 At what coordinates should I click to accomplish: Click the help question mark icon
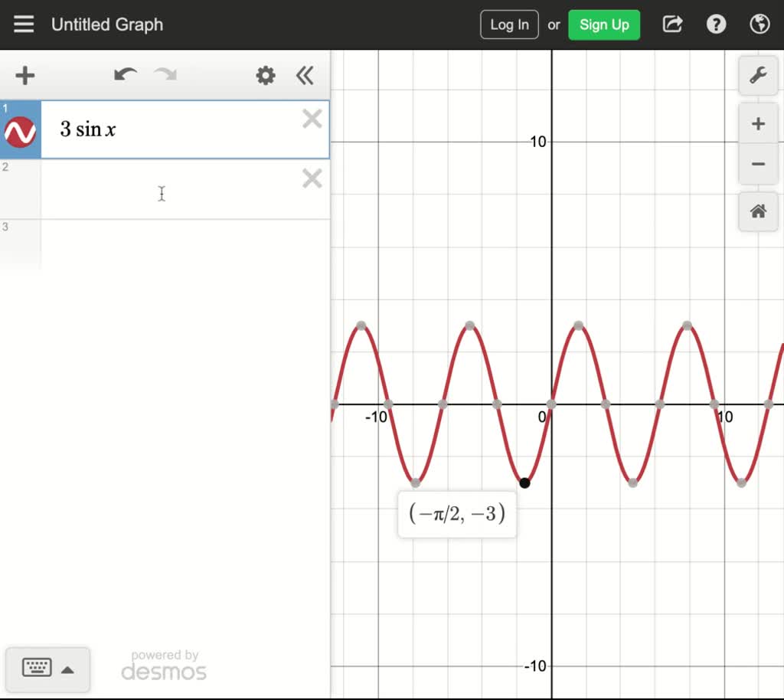click(x=716, y=24)
